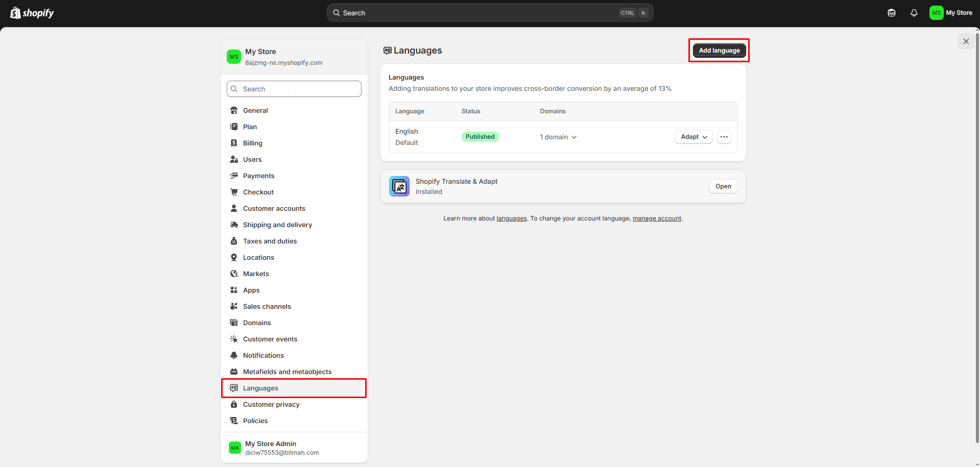Click the Shipping and delivery truck icon
The image size is (980, 467).
click(x=234, y=225)
